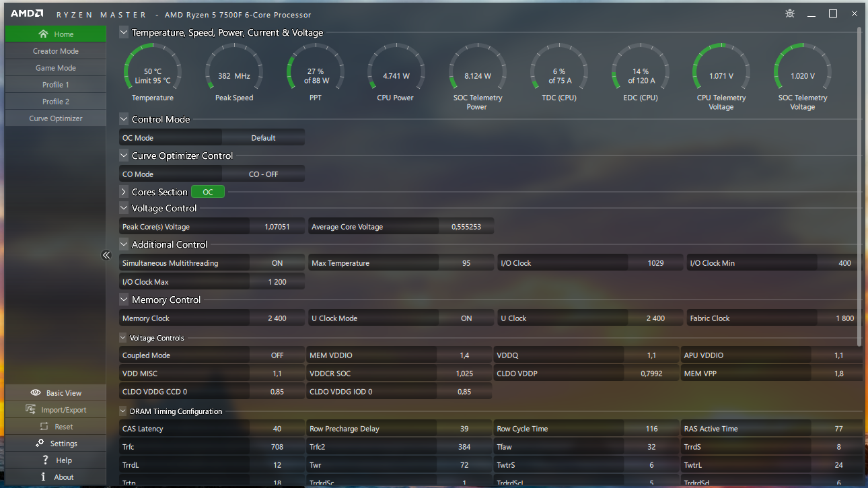Click the Import/Export icon

[30, 409]
